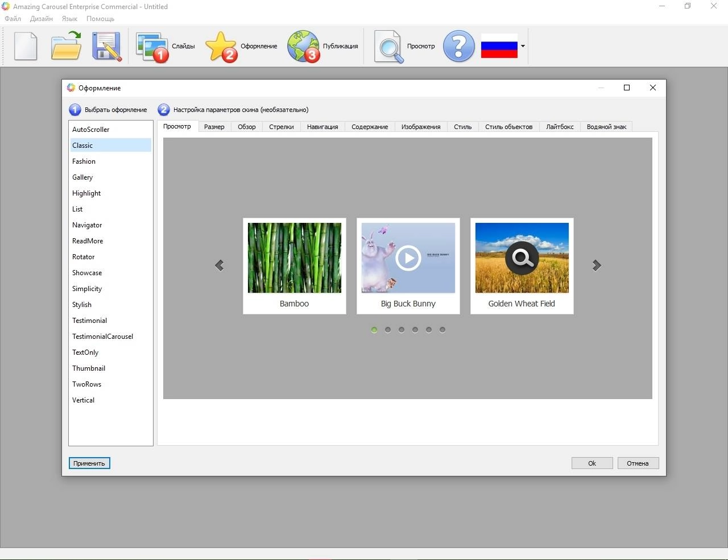Open the Дизайн menu
This screenshot has height=560, width=728.
42,19
